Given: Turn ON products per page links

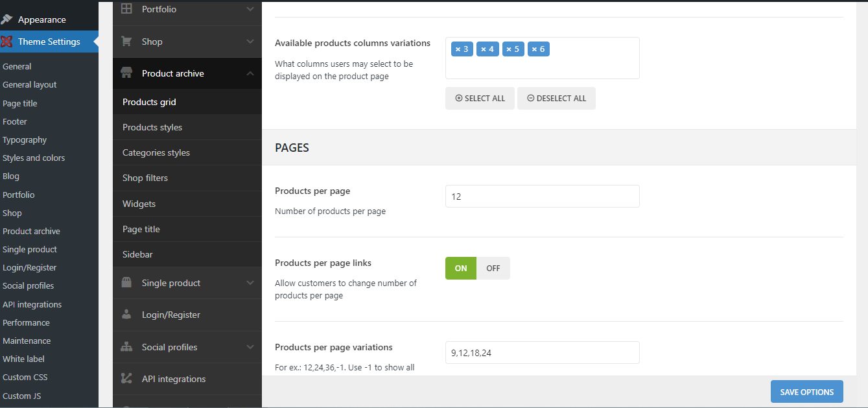Looking at the screenshot, I should [x=461, y=269].
